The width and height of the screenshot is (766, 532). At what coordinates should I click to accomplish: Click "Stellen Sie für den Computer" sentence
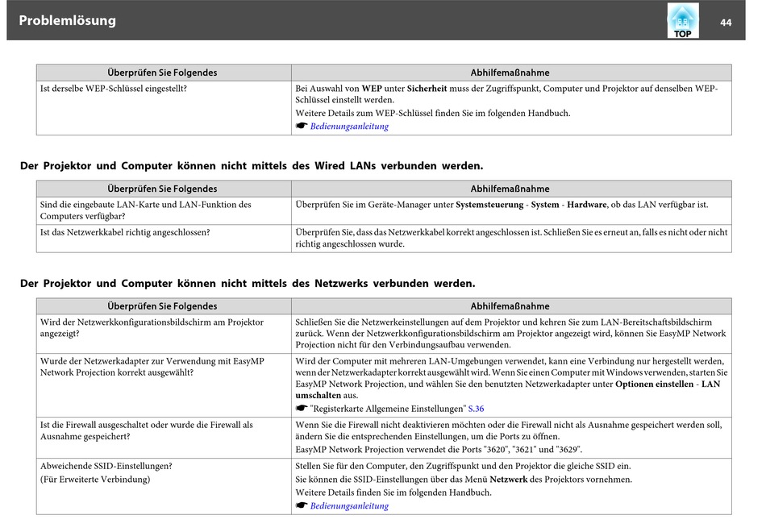click(463, 466)
